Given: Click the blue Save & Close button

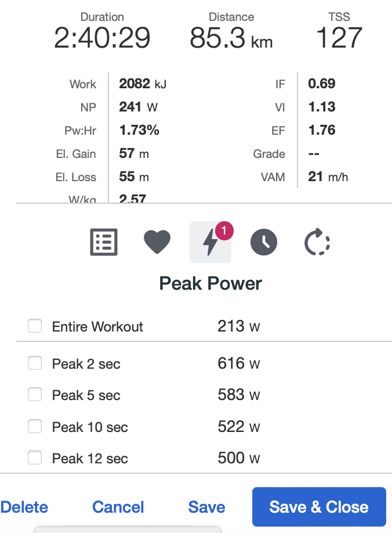Looking at the screenshot, I should coord(319,507).
